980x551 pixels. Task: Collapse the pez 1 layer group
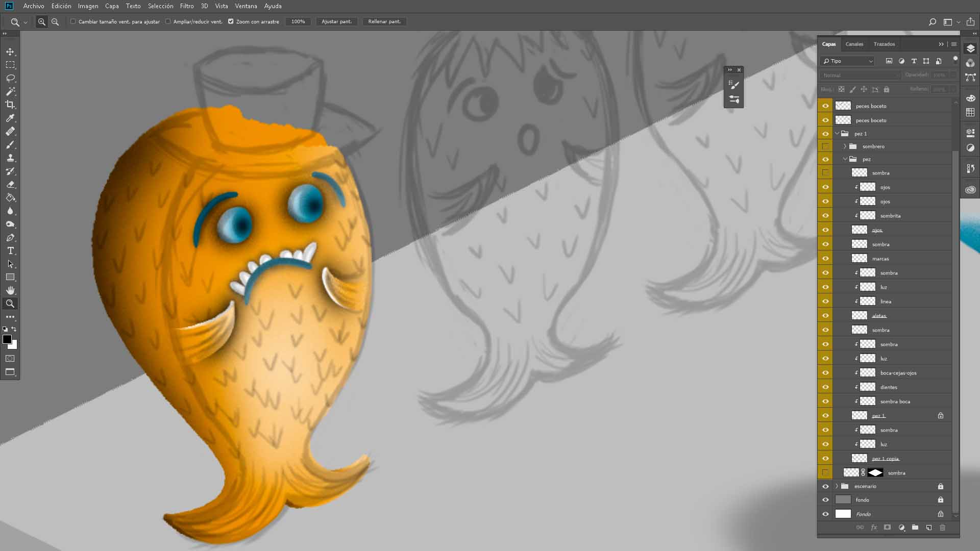click(837, 134)
